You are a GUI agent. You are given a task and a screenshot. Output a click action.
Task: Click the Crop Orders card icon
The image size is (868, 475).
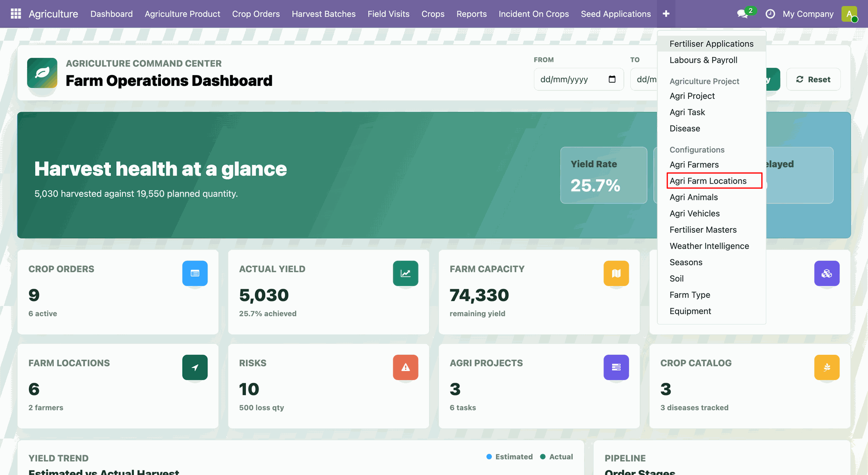[x=195, y=273]
